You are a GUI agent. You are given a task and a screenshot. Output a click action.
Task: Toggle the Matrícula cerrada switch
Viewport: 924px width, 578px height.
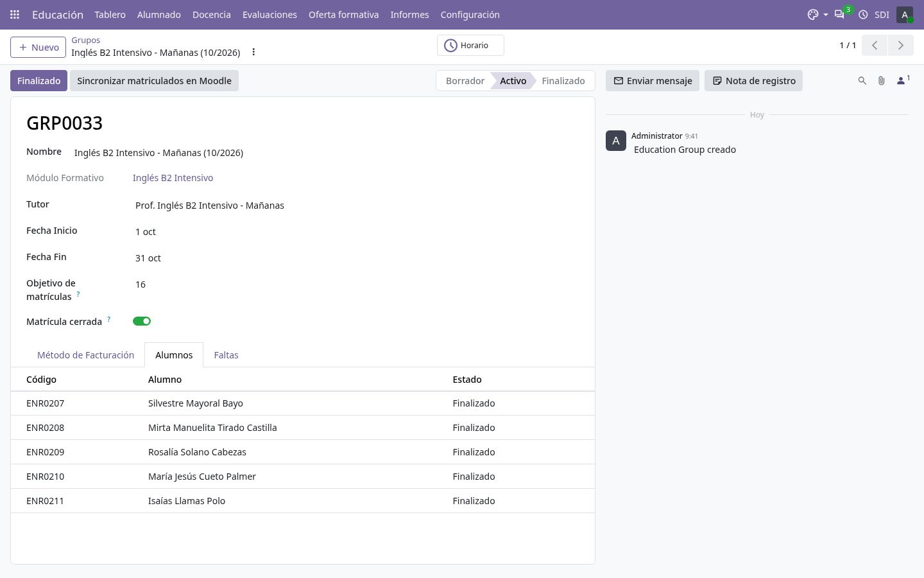pos(142,321)
